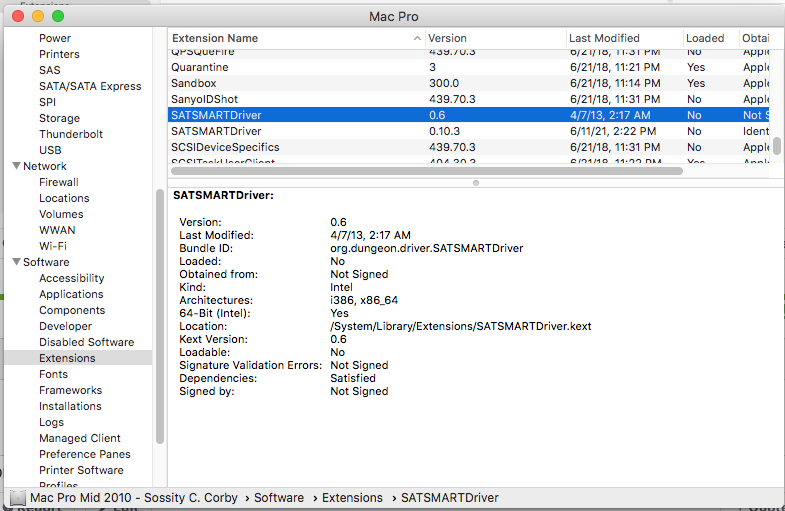Select Power in the sidebar
785x511 pixels.
click(x=55, y=38)
